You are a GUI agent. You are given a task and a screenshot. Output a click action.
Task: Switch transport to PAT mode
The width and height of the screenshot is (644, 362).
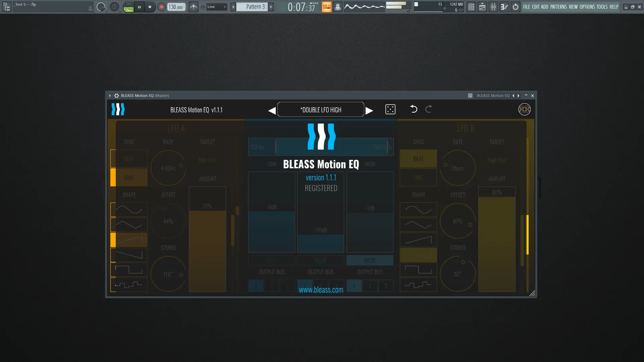[128, 4]
